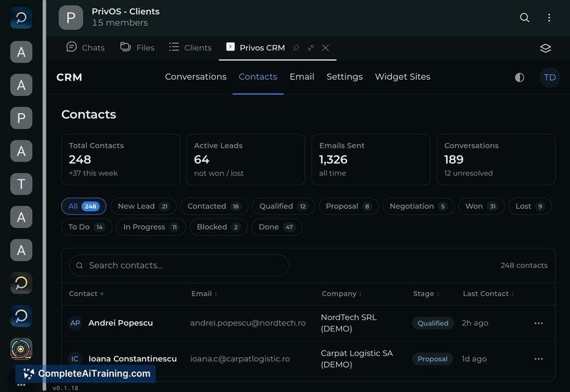Screen dimensions: 570x392
Task: Filter contacts by Contacted stage
Action: (x=214, y=206)
